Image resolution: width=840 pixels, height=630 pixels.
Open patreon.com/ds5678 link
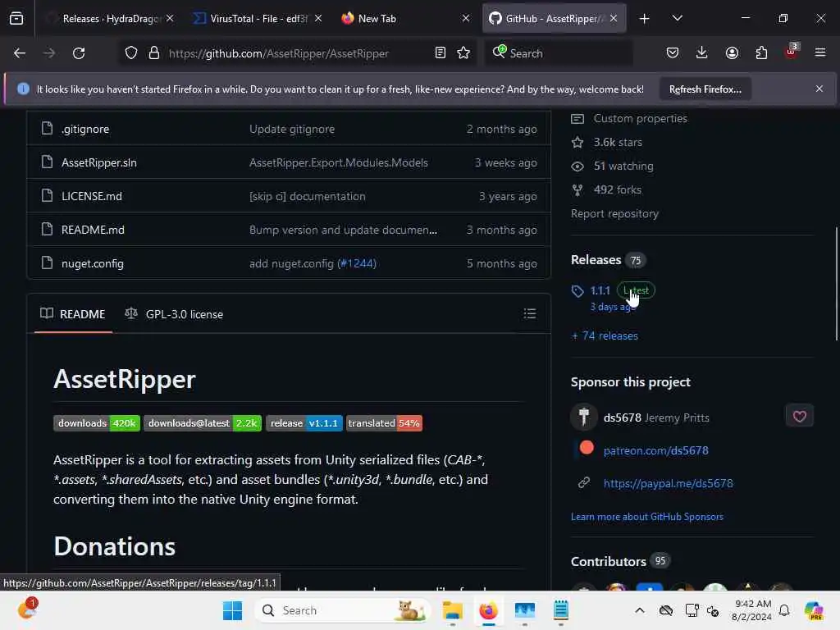[x=655, y=451]
